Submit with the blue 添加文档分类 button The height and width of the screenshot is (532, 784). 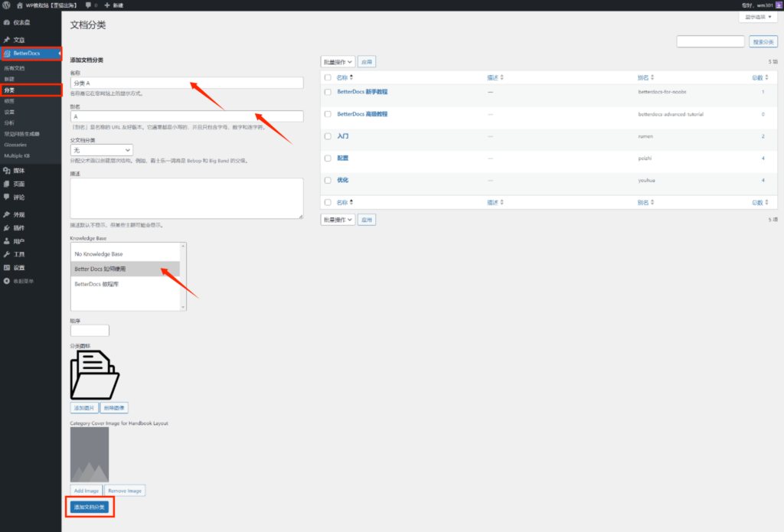coord(89,507)
